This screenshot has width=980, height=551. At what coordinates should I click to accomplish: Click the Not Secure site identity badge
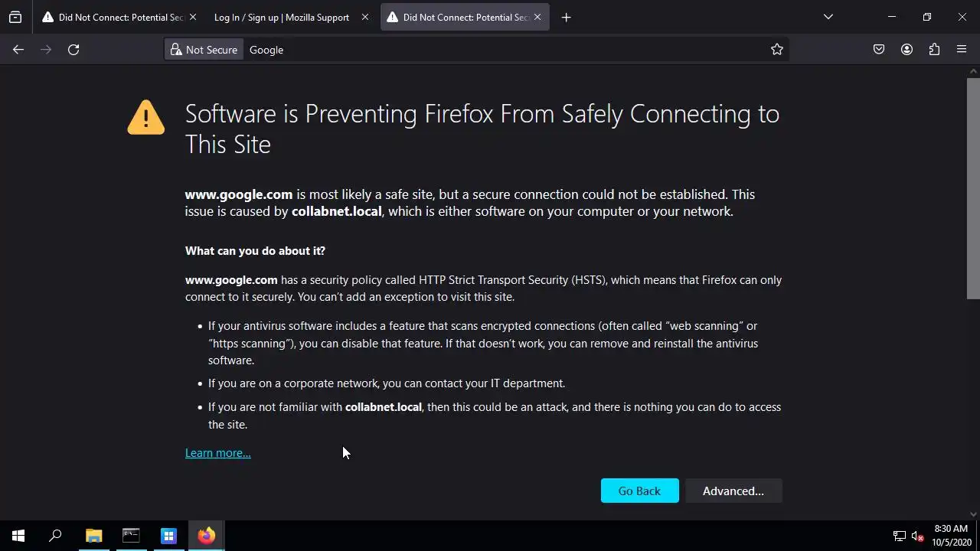click(x=204, y=50)
